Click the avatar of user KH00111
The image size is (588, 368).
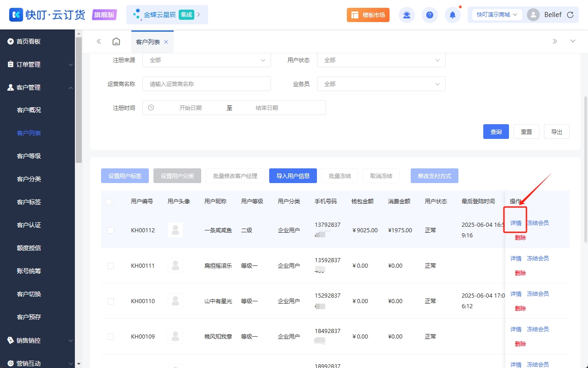pyautogui.click(x=175, y=265)
